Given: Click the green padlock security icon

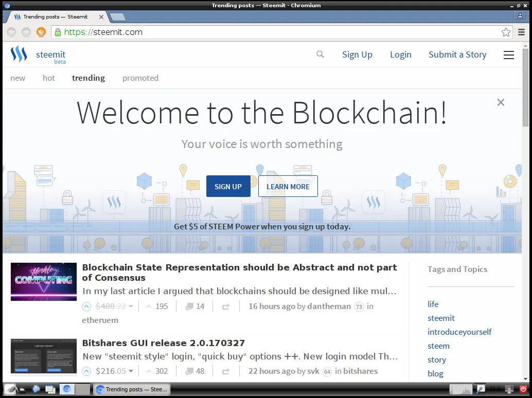Looking at the screenshot, I should tap(58, 32).
